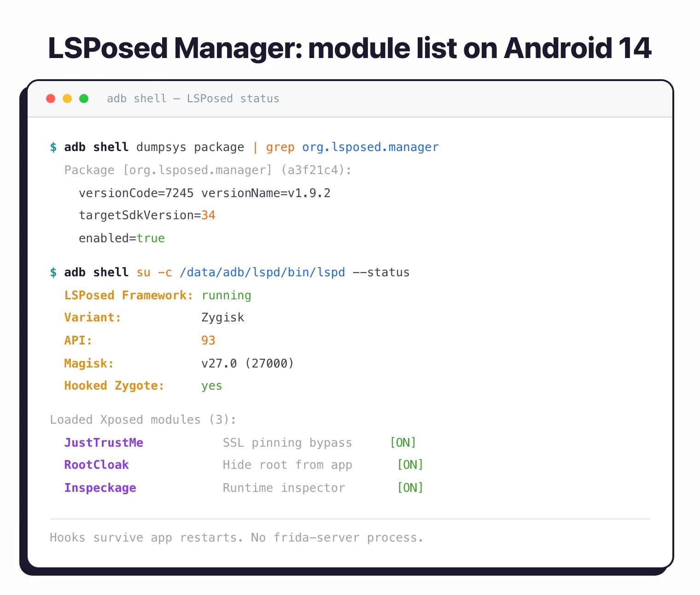Click the yellow minimize window dot

[67, 99]
